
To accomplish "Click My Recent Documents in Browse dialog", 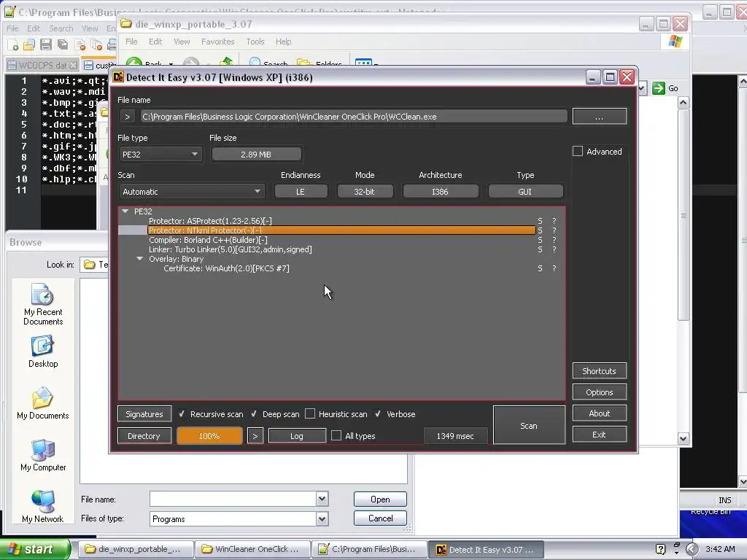I will [x=43, y=304].
